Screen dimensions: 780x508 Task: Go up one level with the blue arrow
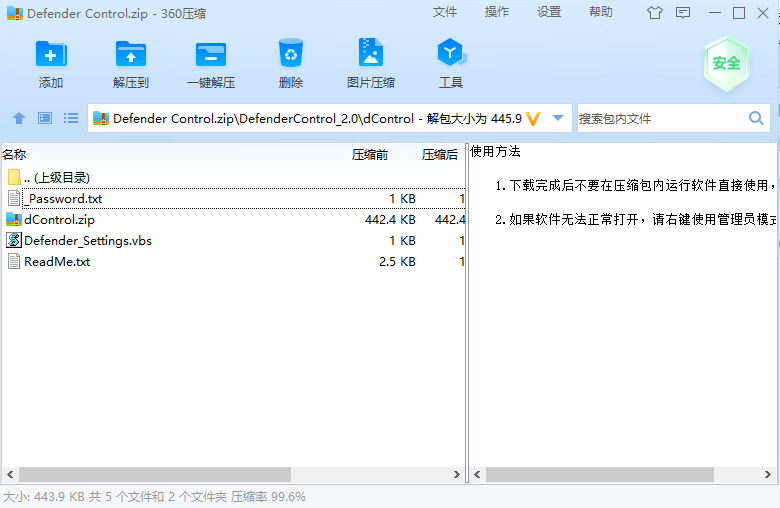click(x=19, y=118)
